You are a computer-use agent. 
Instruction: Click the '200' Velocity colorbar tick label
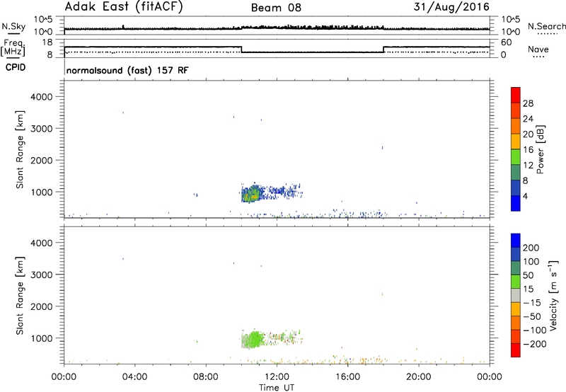(531, 248)
